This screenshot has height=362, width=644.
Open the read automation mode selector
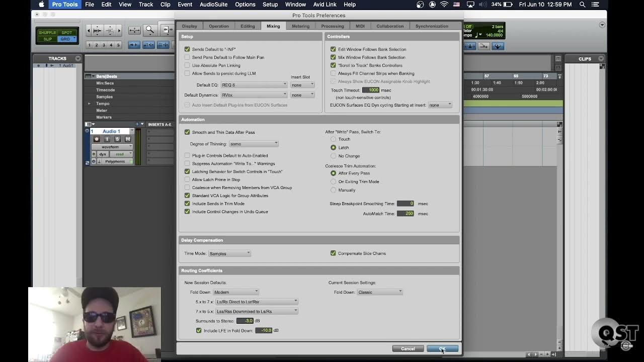[121, 154]
